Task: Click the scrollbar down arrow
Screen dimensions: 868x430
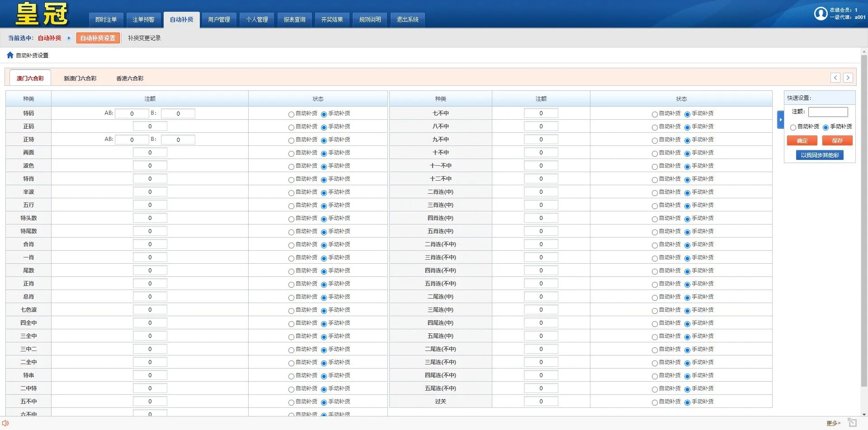Action: 864,414
